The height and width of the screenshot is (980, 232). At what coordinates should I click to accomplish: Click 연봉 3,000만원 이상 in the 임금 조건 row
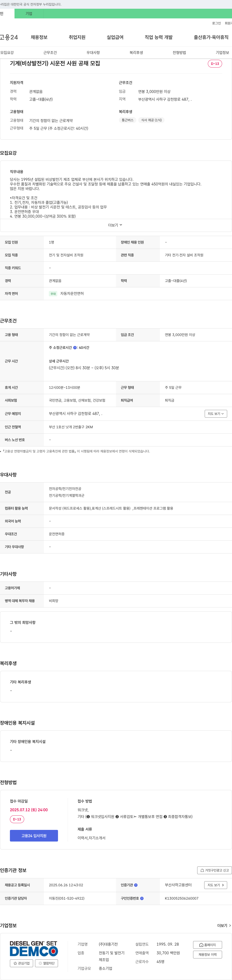[180, 335]
